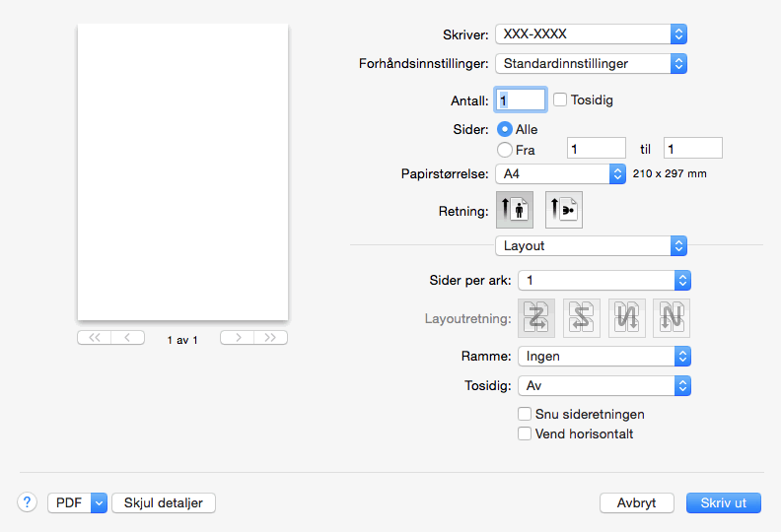Image resolution: width=781 pixels, height=532 pixels.
Task: Open the help question mark
Action: [x=28, y=502]
